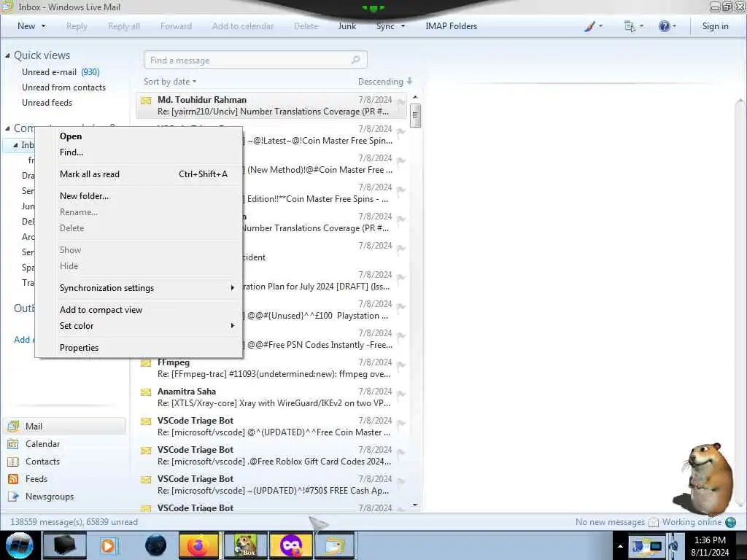This screenshot has width=747, height=560.
Task: Click Working online globe status icon
Action: 730,522
